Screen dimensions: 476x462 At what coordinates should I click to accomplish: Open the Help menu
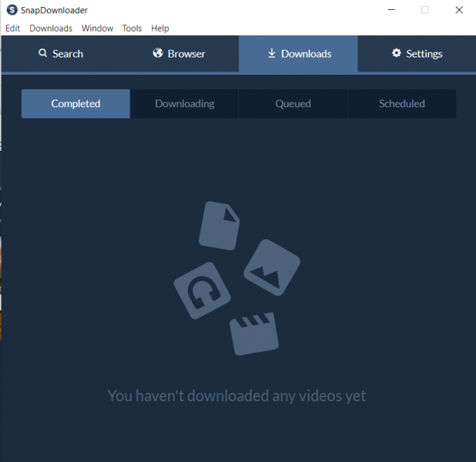coord(160,28)
